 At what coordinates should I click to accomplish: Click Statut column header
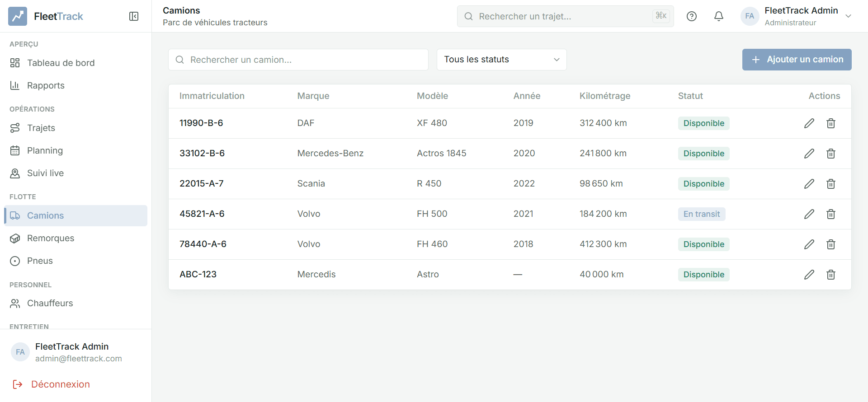click(x=690, y=96)
